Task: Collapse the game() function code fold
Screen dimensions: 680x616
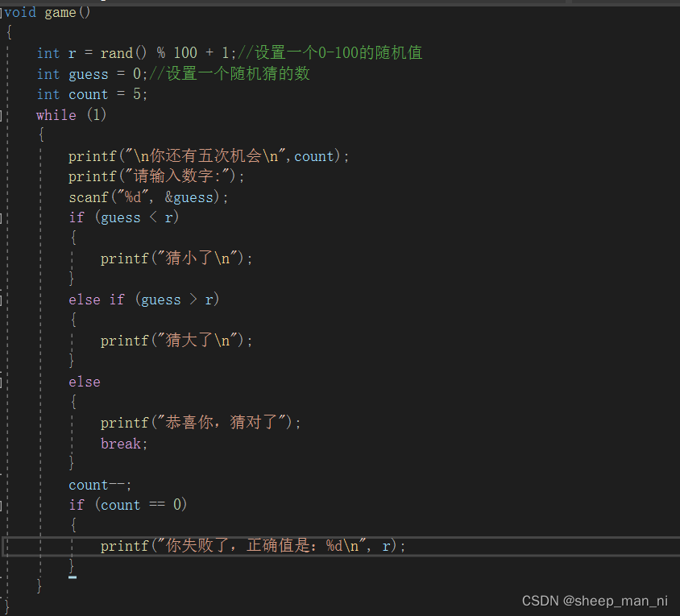Action: [3, 12]
